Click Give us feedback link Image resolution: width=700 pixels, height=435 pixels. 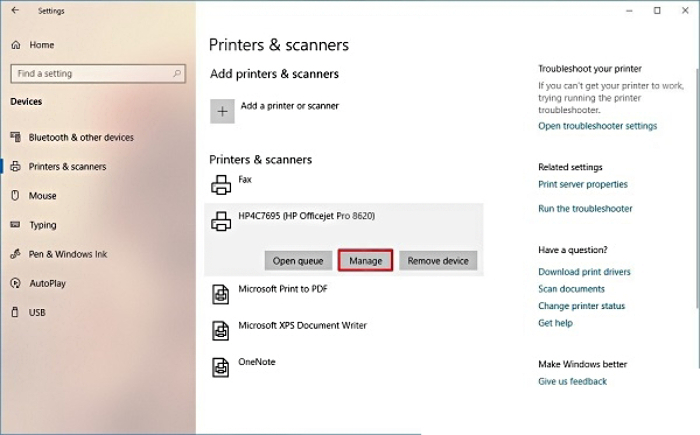coord(572,381)
